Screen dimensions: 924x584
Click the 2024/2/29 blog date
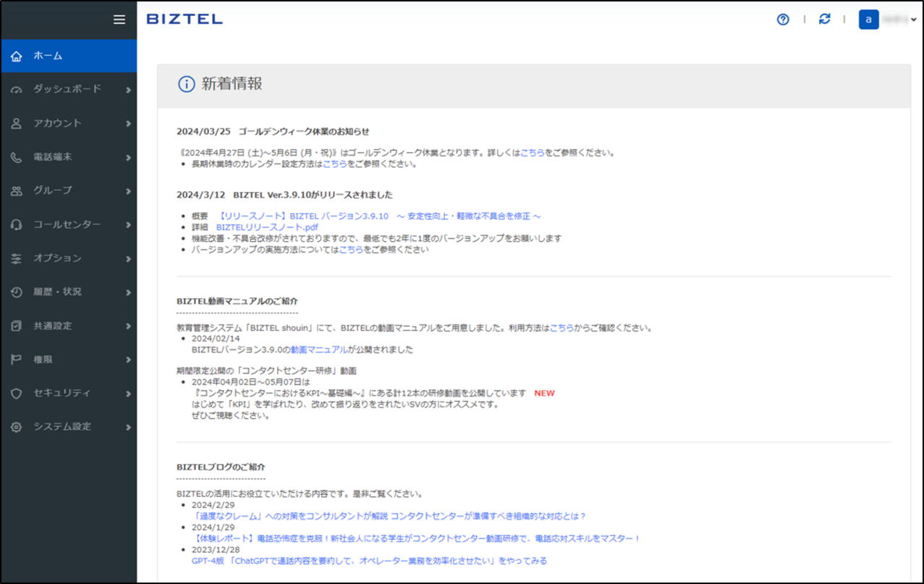coord(213,505)
